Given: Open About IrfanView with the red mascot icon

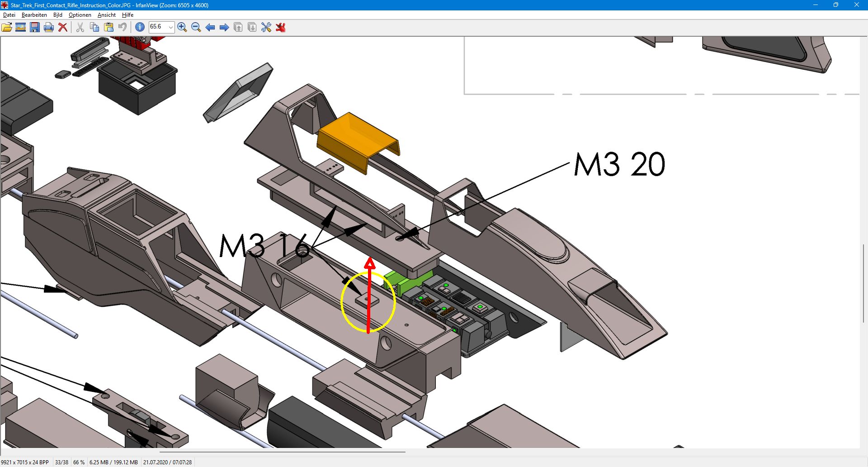Looking at the screenshot, I should 281,27.
